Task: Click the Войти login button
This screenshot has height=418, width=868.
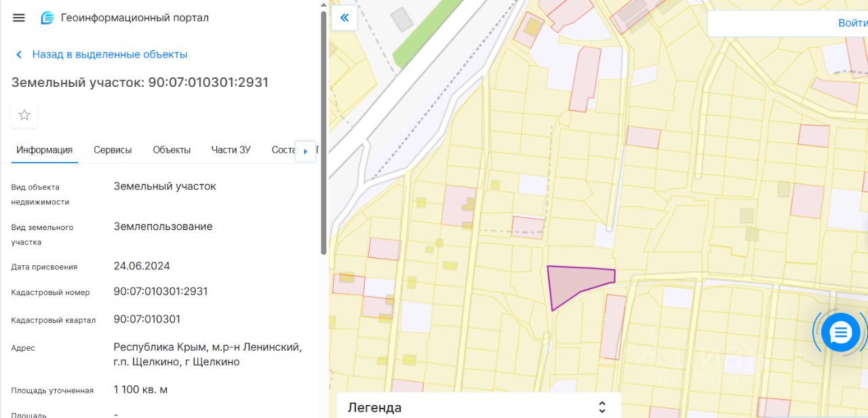Action: pos(852,23)
